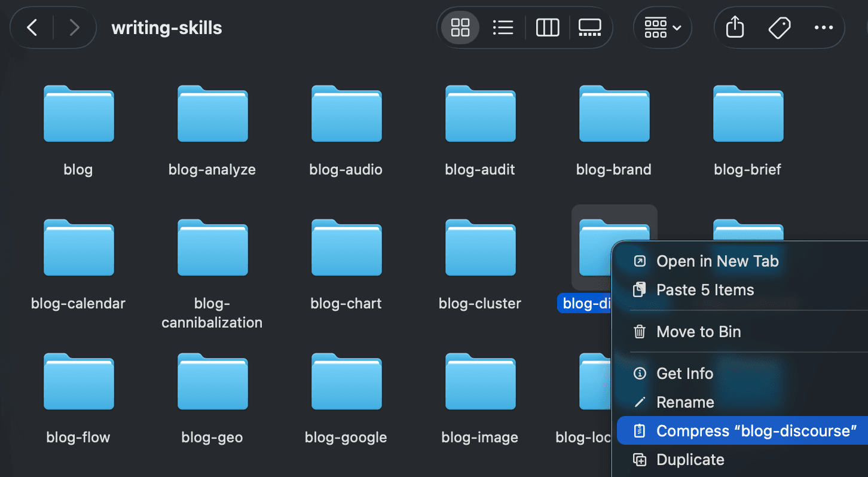Screen dimensions: 868x477
Task: Choose Compress "blog-discourse"
Action: pos(742,431)
